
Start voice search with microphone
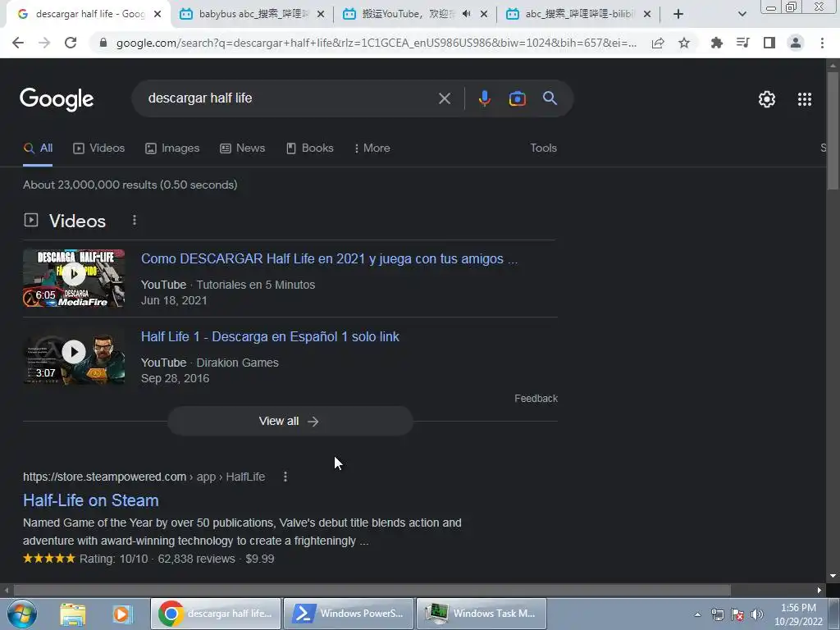(x=484, y=98)
